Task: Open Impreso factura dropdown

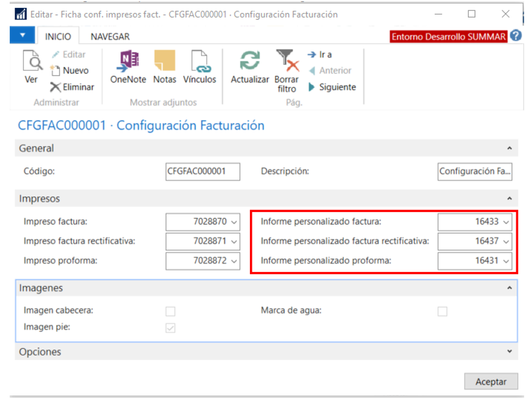Action: pos(234,223)
